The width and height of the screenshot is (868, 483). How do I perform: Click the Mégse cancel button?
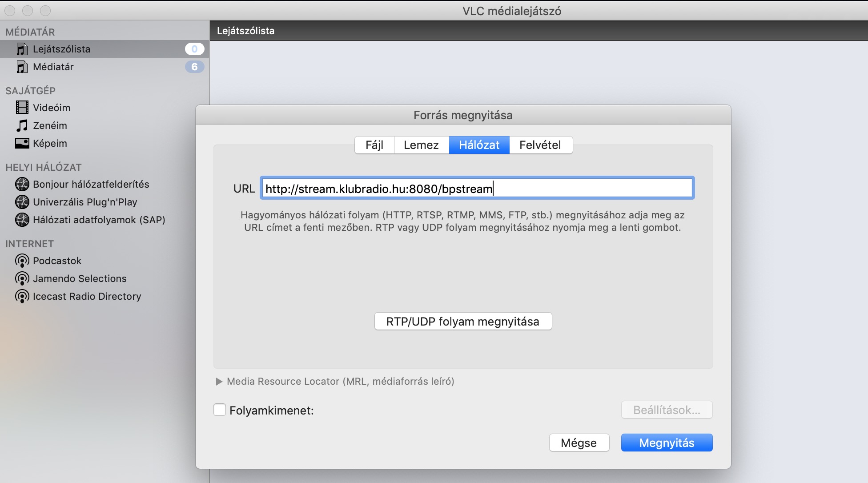click(579, 443)
